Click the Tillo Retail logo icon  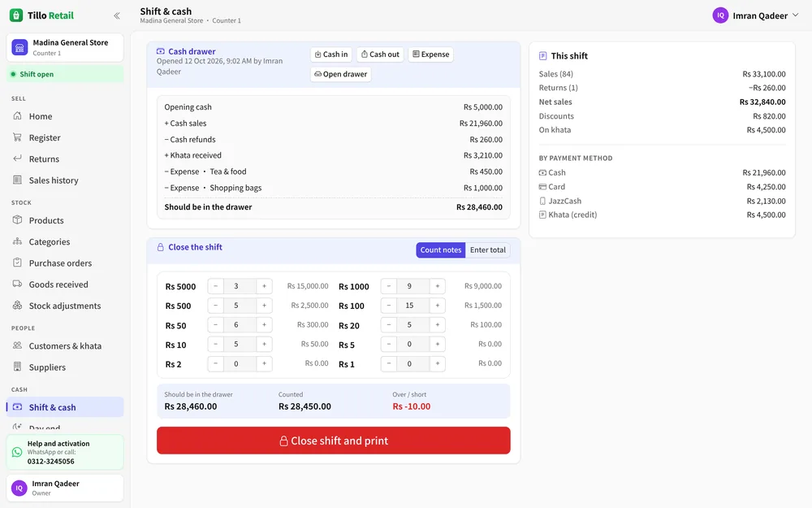(16, 15)
